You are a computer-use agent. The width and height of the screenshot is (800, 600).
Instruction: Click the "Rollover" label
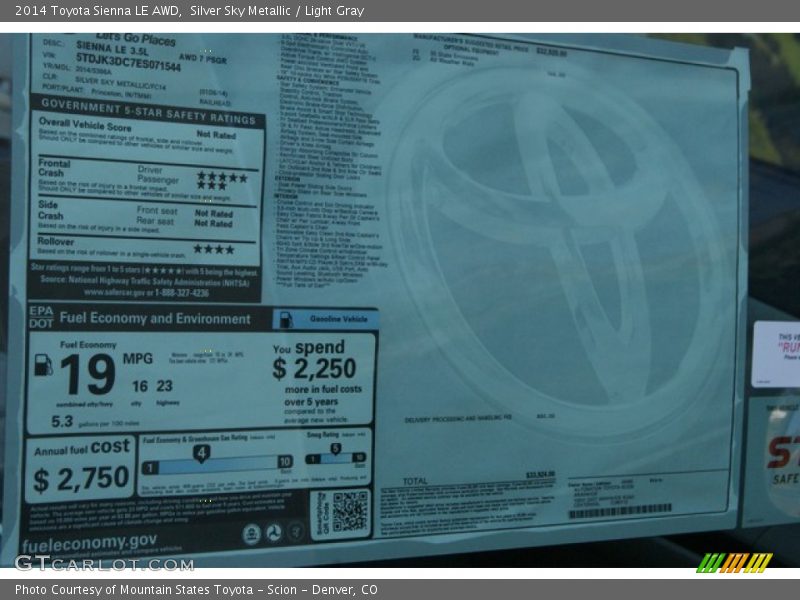(56, 241)
